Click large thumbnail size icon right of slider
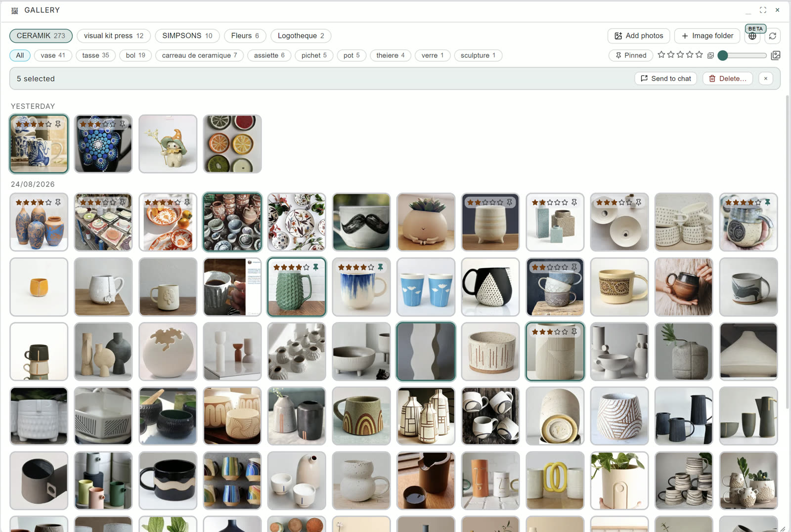The height and width of the screenshot is (532, 791). coord(776,55)
